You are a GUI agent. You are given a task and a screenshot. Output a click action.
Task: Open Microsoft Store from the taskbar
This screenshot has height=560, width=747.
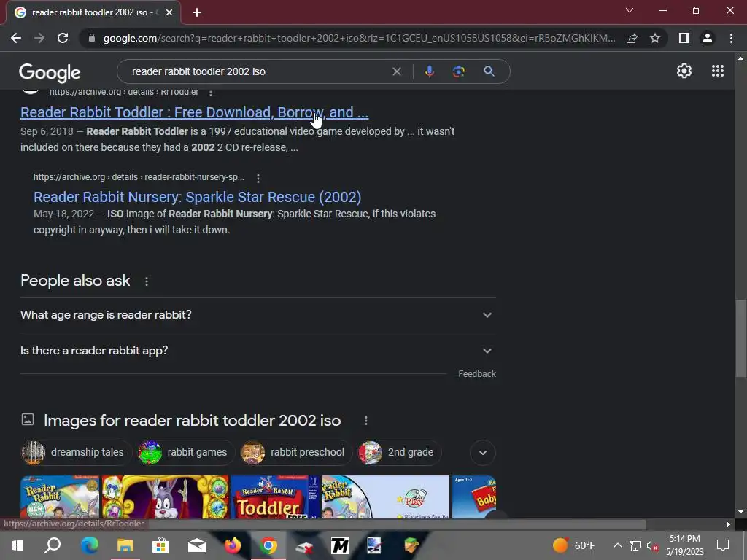click(161, 545)
